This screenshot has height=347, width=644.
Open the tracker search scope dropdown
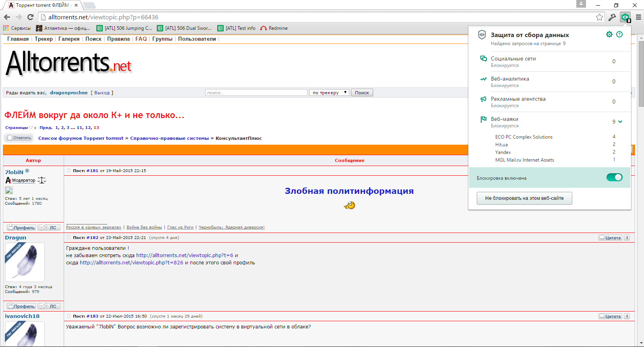[x=329, y=93]
